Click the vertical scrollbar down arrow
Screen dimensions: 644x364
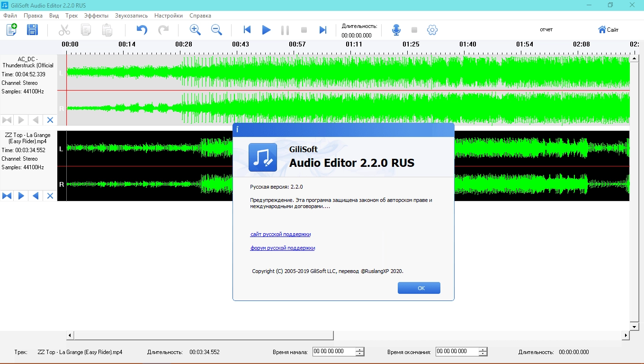click(635, 327)
